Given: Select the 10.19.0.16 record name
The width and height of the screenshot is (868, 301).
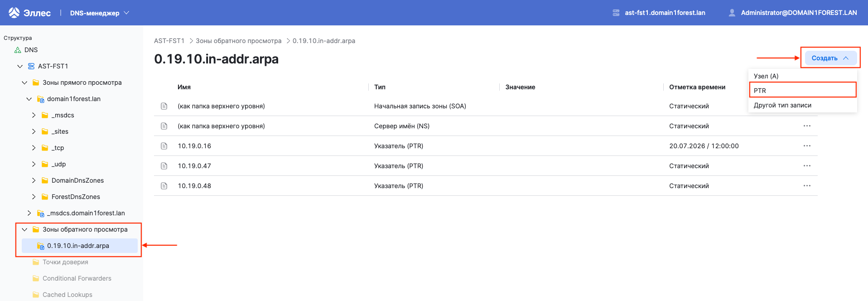Looking at the screenshot, I should click(x=194, y=146).
